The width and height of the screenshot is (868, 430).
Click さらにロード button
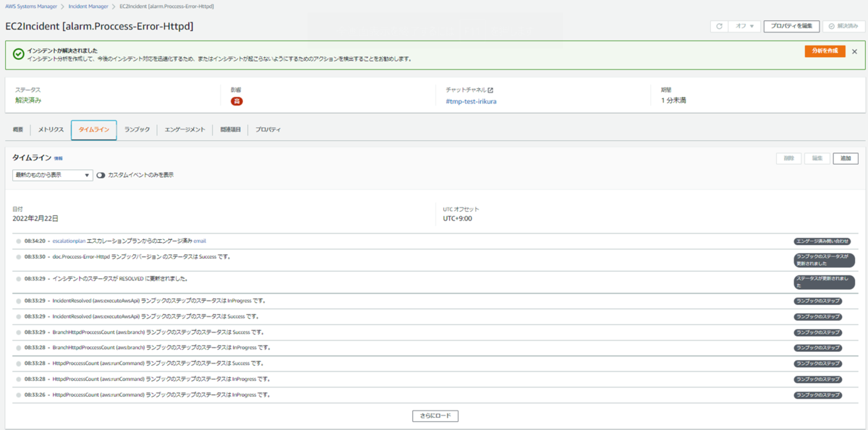[435, 416]
